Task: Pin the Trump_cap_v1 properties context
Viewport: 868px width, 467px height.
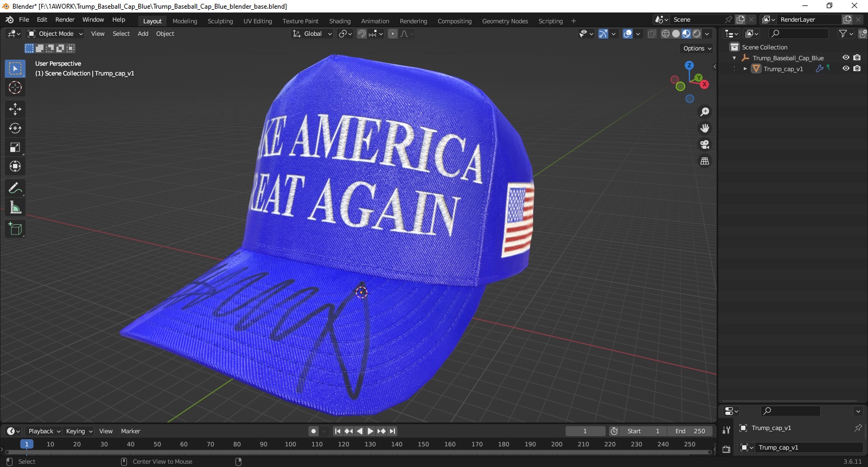Action: [858, 428]
